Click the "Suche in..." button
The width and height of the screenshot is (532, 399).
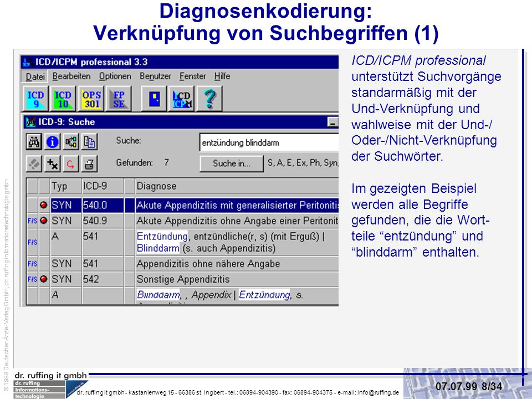tap(232, 163)
